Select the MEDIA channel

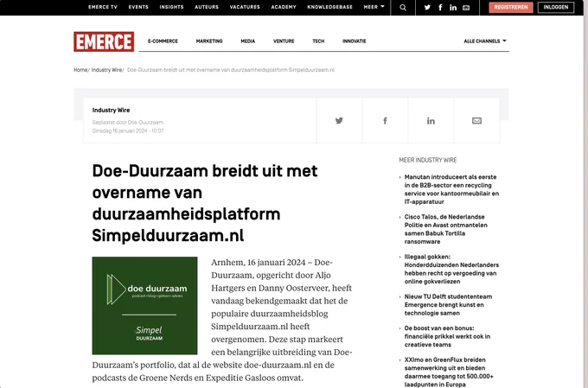click(248, 41)
